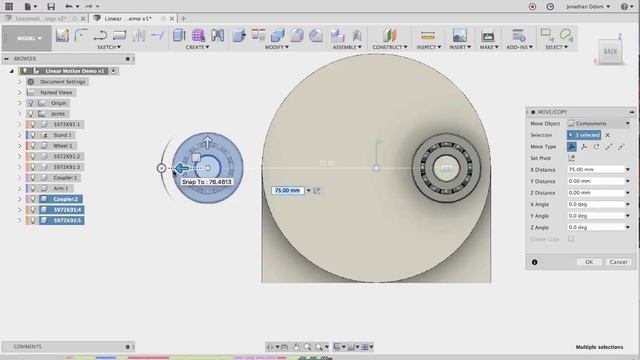Select the sketch Mirror tool icon

pos(138,36)
